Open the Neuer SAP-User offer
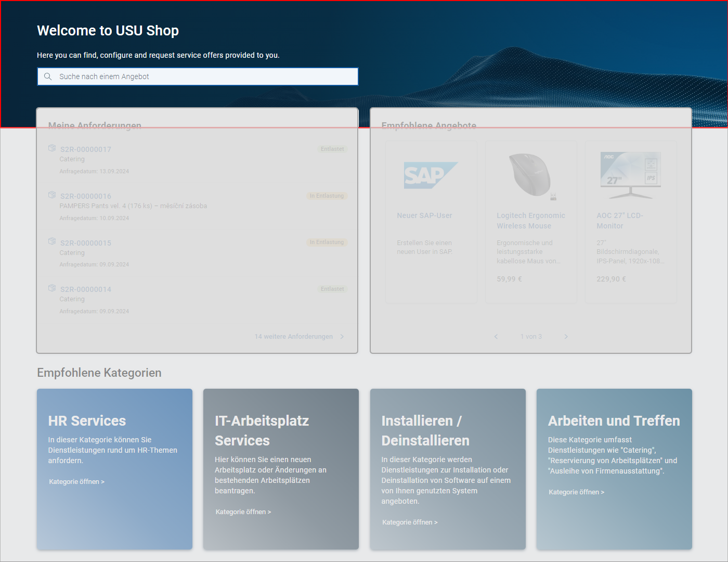 tap(424, 215)
